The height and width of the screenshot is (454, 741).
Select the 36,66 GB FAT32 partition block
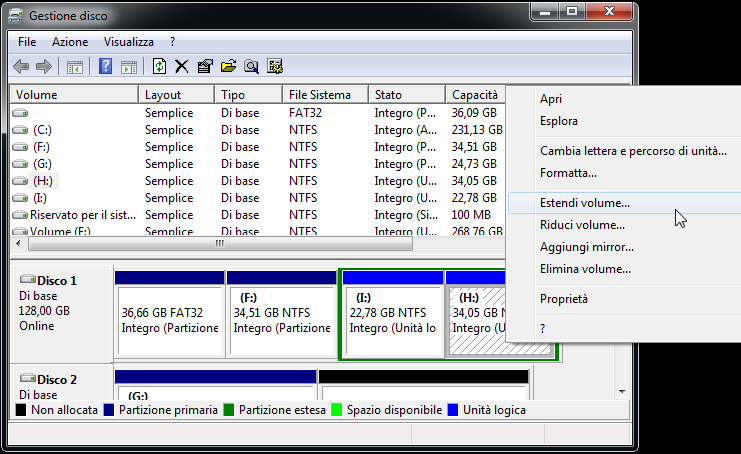[170, 313]
